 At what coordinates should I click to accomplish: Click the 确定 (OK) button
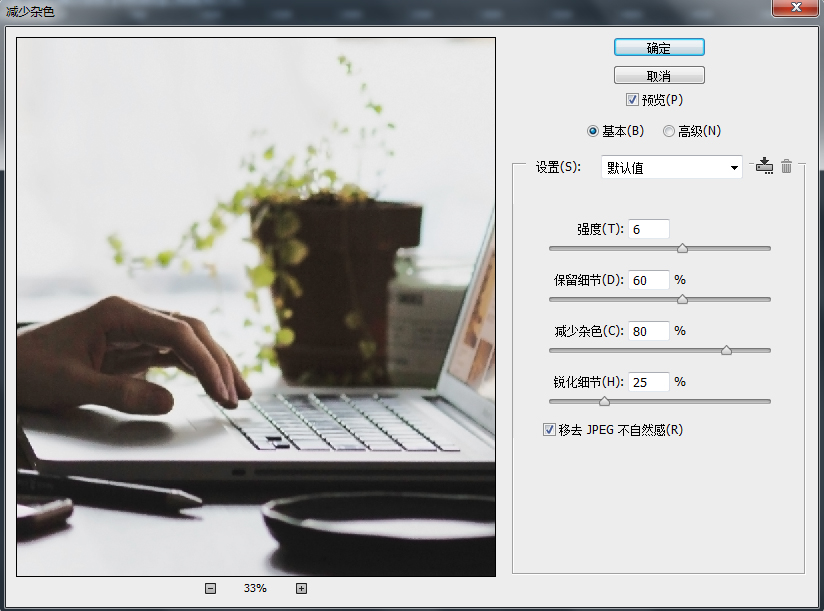(x=659, y=48)
